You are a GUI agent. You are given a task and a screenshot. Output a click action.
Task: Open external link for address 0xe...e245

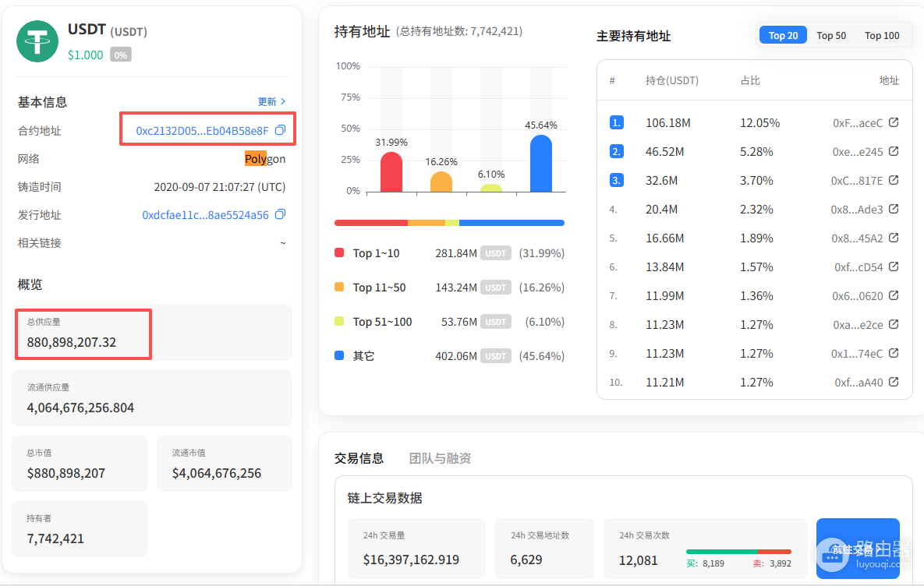click(x=894, y=151)
